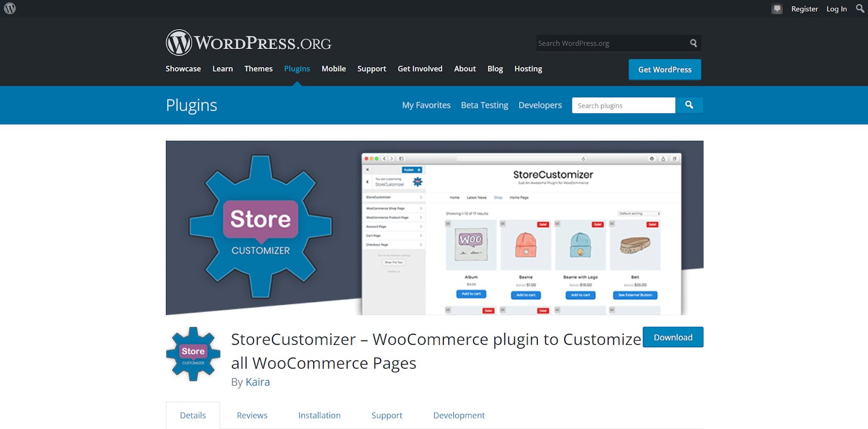Open the Developers link

[540, 105]
